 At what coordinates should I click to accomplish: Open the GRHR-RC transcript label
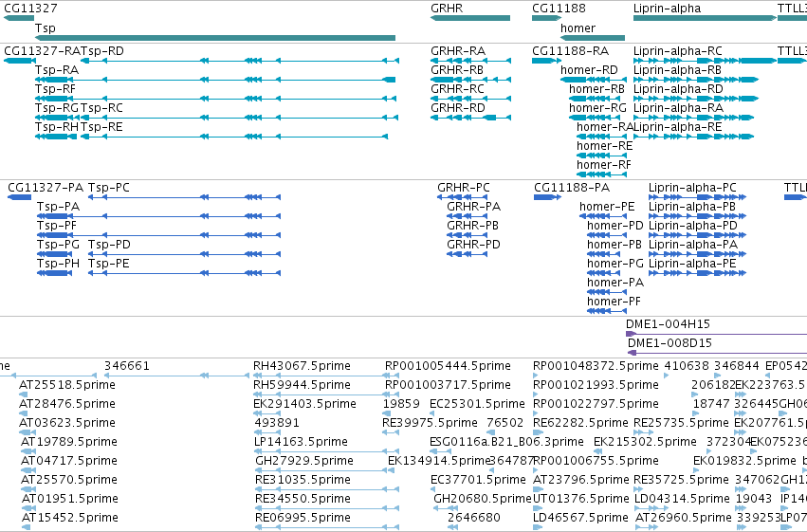coord(457,89)
